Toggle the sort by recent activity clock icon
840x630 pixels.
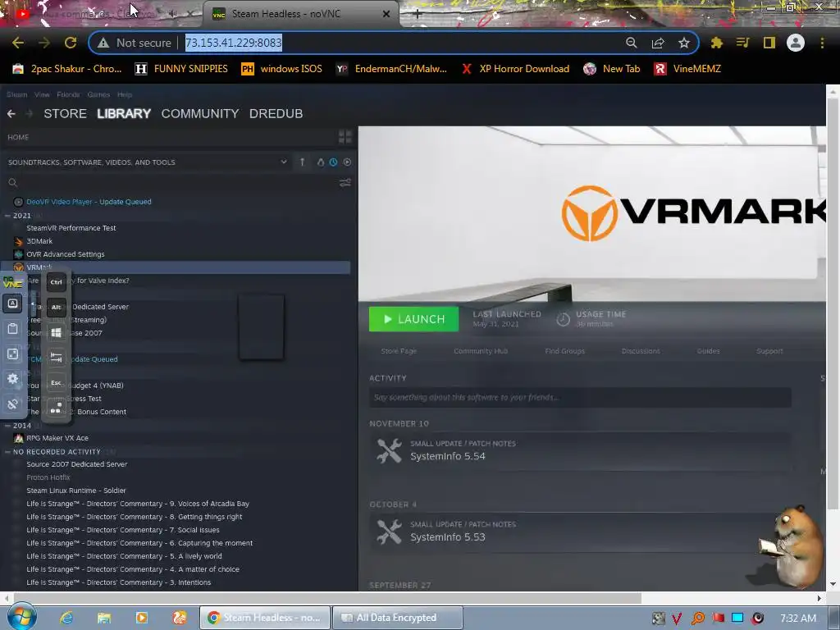pyautogui.click(x=333, y=162)
